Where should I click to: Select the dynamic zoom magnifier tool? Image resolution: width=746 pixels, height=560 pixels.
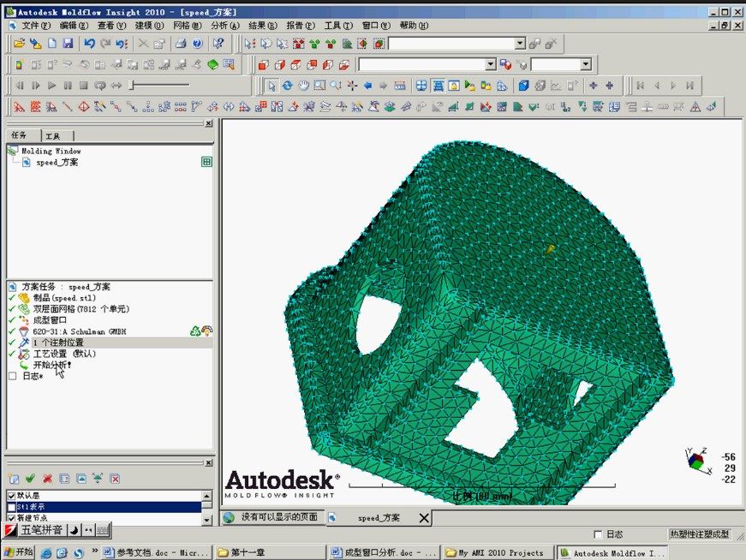pos(336,85)
